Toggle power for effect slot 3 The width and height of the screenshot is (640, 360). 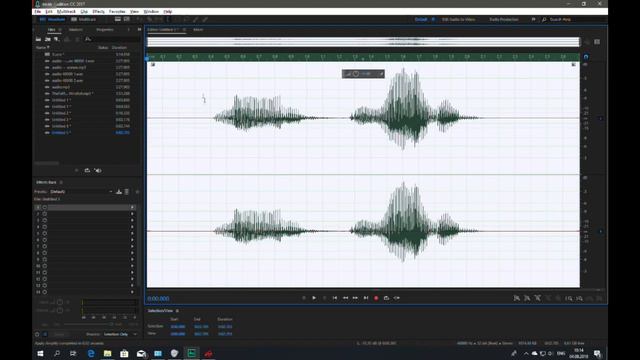click(x=44, y=220)
